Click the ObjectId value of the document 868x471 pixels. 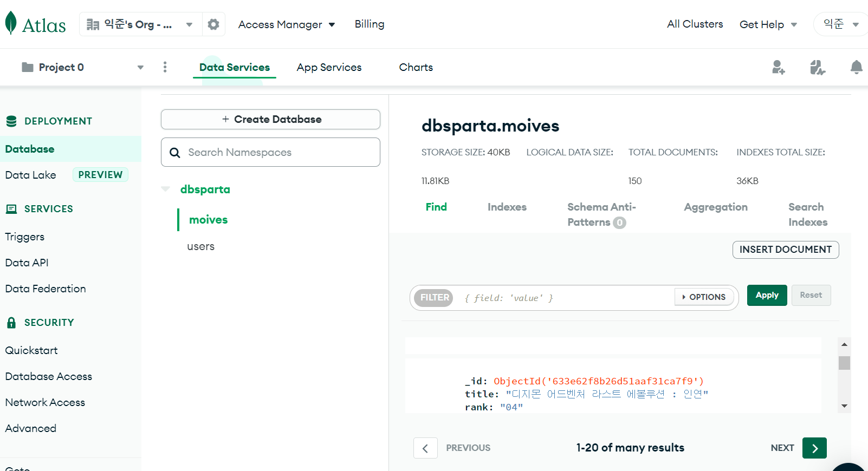point(599,381)
